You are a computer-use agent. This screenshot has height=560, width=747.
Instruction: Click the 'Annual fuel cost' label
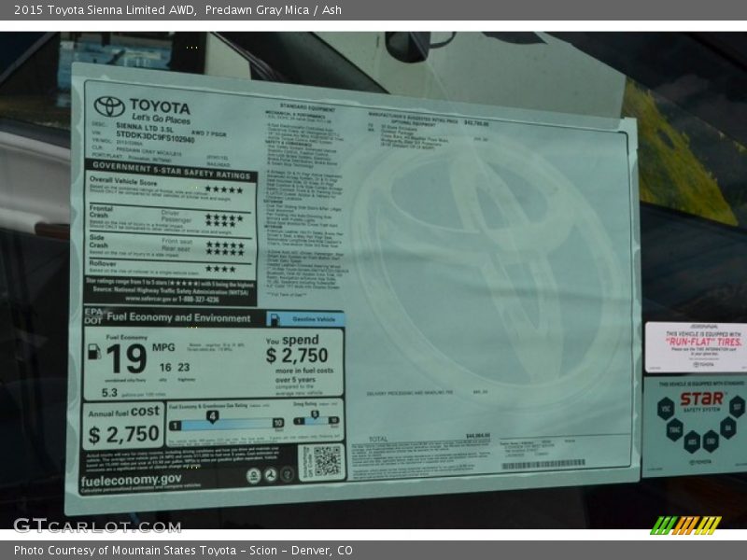coord(124,412)
